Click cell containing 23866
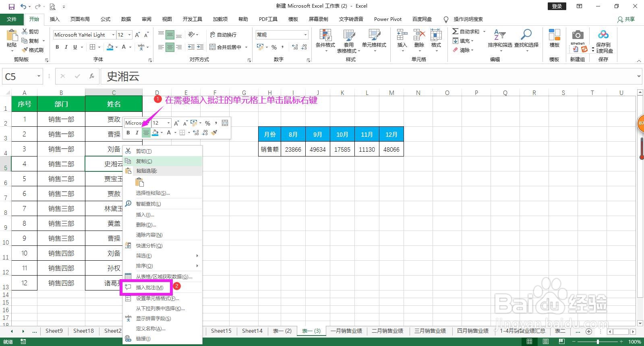644x346 pixels. coord(293,149)
